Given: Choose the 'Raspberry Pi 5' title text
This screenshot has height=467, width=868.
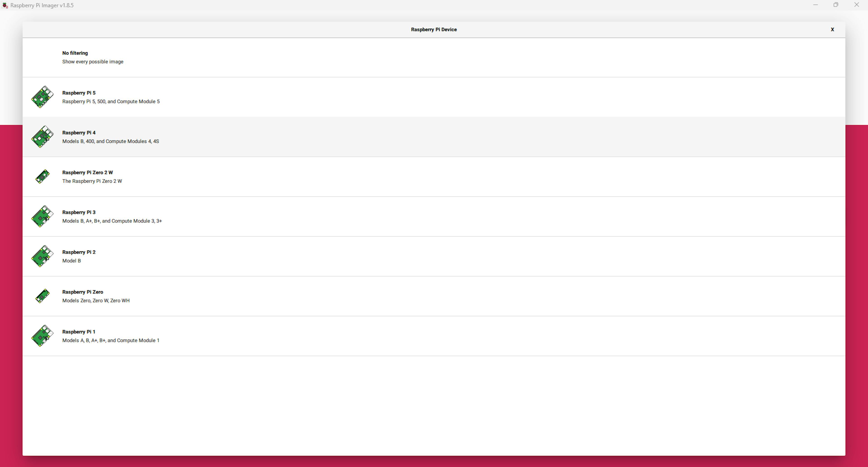Looking at the screenshot, I should 79,93.
